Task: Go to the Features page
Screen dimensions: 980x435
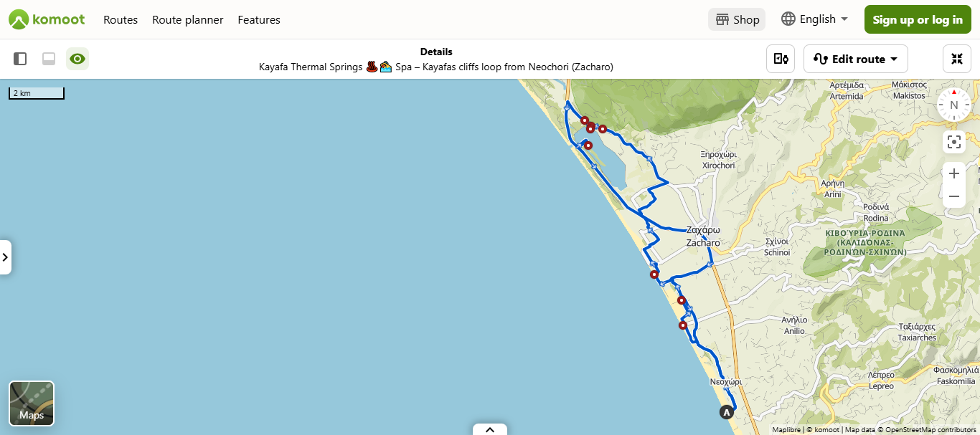Action: (259, 19)
